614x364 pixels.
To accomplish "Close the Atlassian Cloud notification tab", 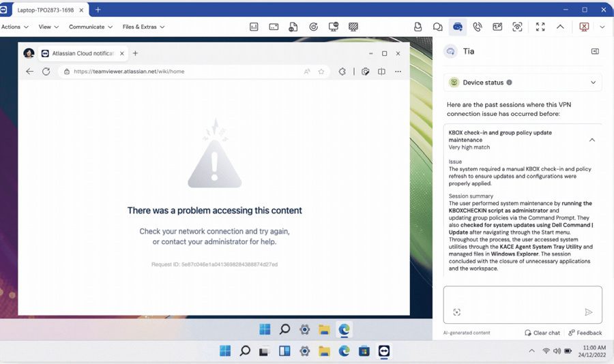I will pos(122,53).
